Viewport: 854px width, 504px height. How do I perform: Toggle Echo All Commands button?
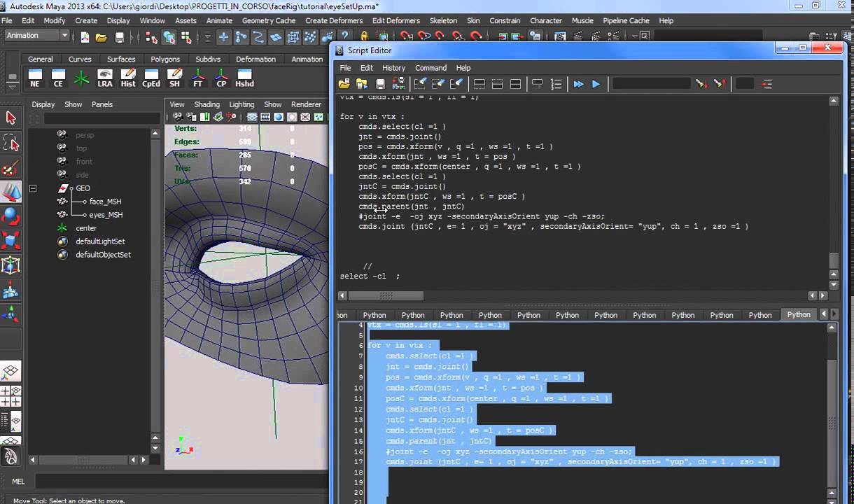(538, 84)
